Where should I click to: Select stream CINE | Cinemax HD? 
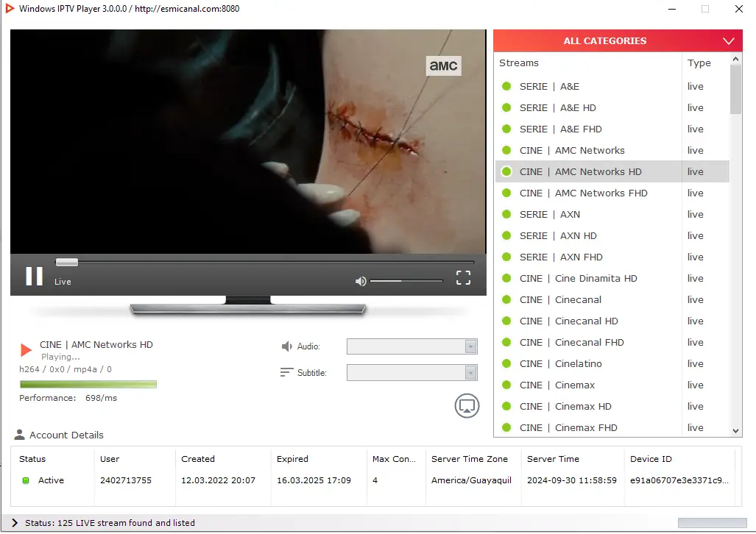pos(612,406)
